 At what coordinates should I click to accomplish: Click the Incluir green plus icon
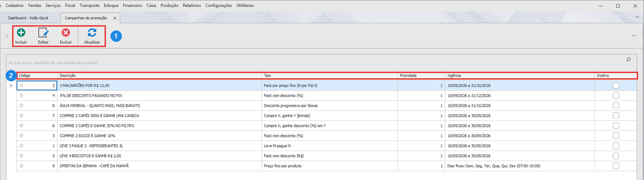tap(21, 33)
